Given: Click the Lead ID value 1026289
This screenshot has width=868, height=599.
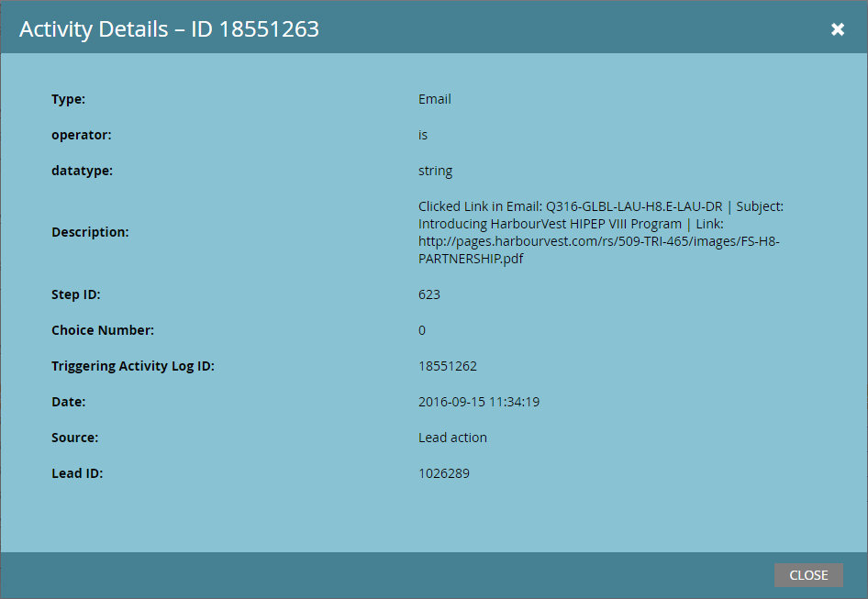Looking at the screenshot, I should click(x=444, y=473).
